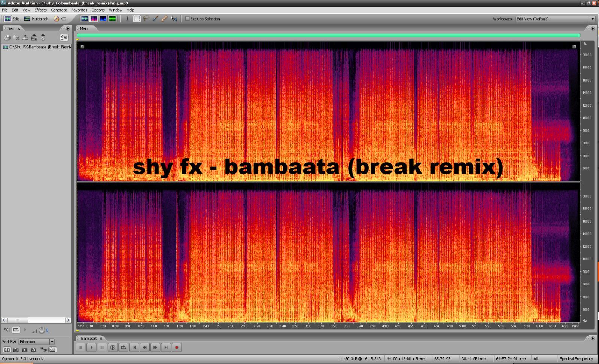The image size is (599, 364).
Task: Toggle Show Loop Files filter button
Action: pos(16,350)
